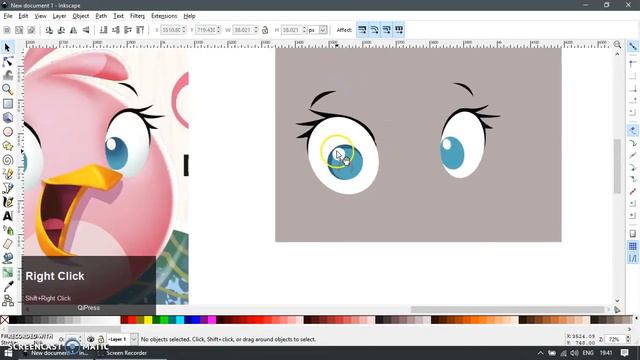The width and height of the screenshot is (640, 360).
Task: Open the Layer menu
Action: pyautogui.click(x=59, y=16)
